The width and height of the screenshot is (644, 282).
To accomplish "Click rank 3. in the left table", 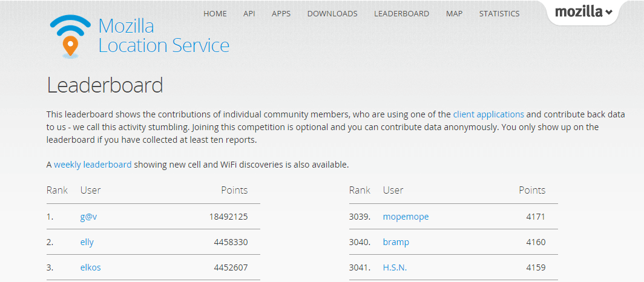I will 50,267.
